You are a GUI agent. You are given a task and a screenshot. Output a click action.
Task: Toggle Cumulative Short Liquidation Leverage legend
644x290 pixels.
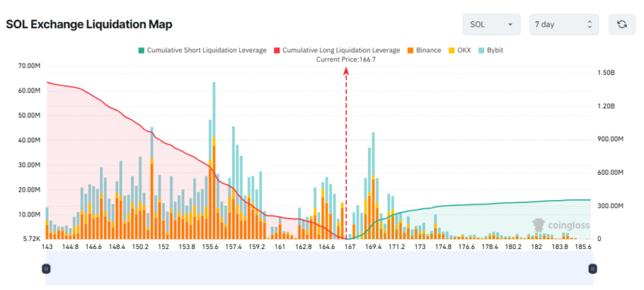(x=202, y=51)
